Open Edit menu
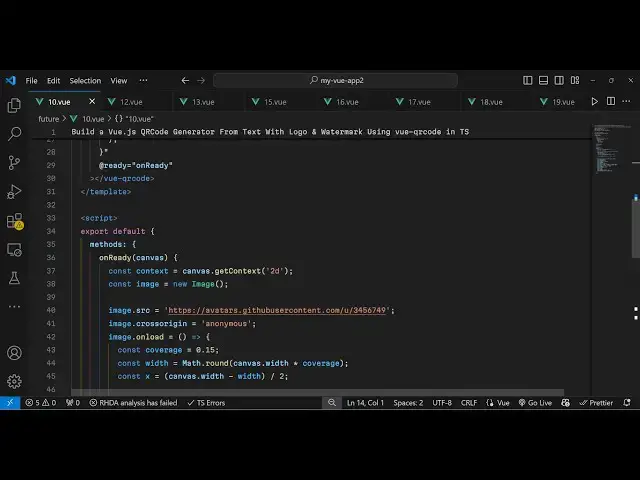This screenshot has height=480, width=640. (x=53, y=80)
